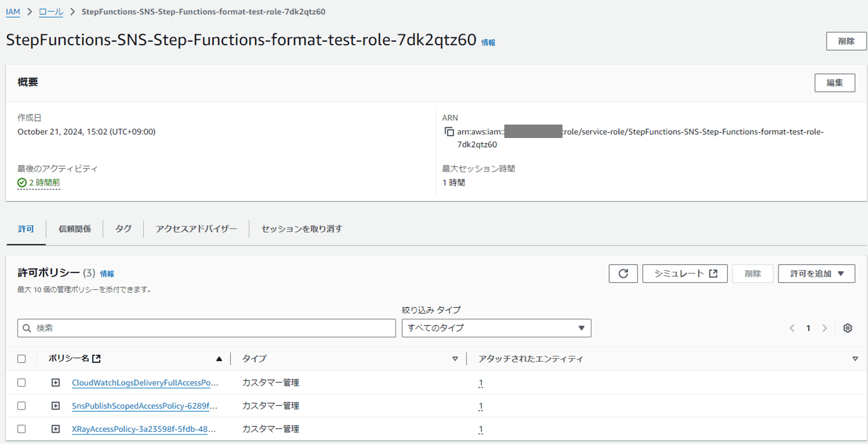Image resolution: width=868 pixels, height=444 pixels.
Task: Go to next page of policies
Action: [x=825, y=328]
